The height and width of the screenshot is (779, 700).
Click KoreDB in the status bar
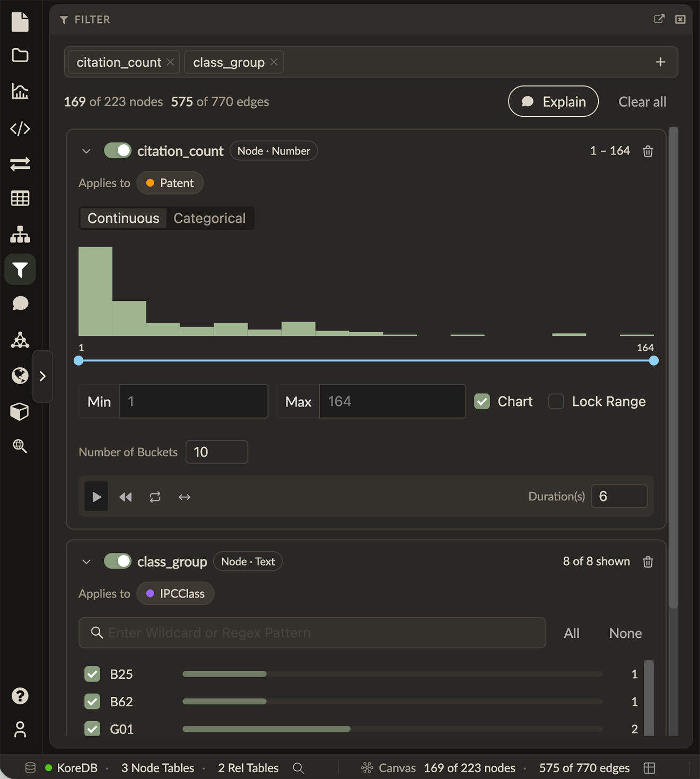[x=77, y=768]
